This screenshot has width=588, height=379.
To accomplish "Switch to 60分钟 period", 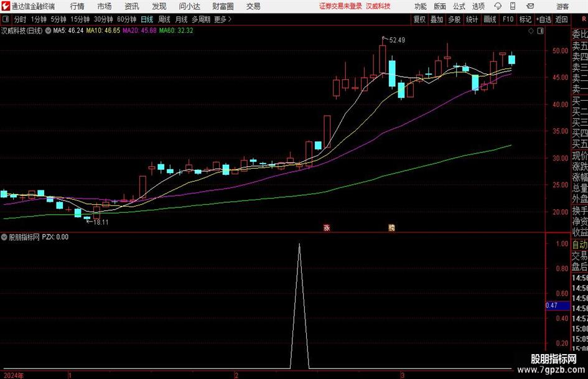I will coord(126,19).
